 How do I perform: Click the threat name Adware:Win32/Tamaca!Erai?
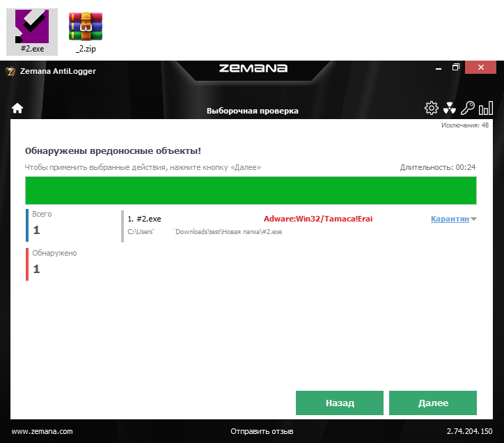(318, 219)
